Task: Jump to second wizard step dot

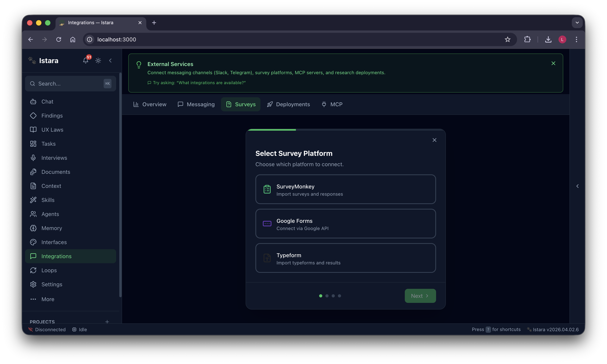Action: point(327,296)
